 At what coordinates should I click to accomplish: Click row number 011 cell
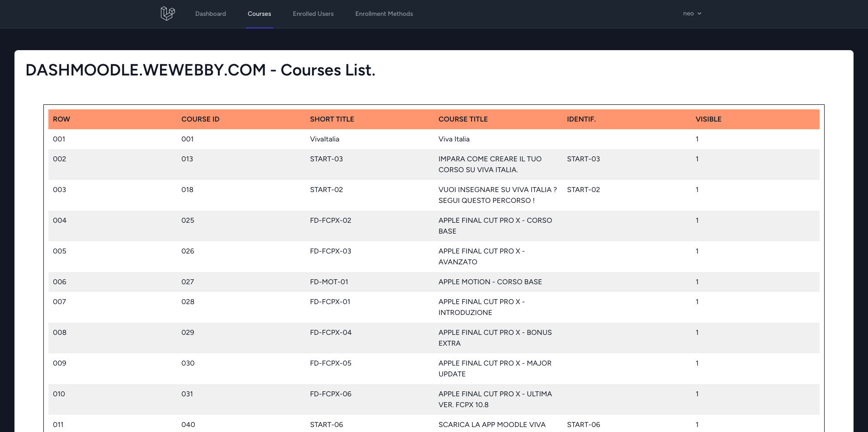58,425
